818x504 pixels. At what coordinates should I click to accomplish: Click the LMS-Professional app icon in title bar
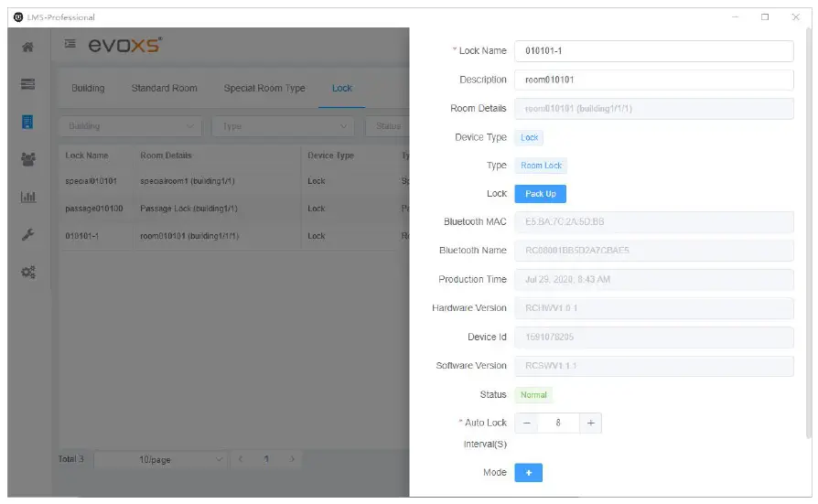tap(18, 17)
